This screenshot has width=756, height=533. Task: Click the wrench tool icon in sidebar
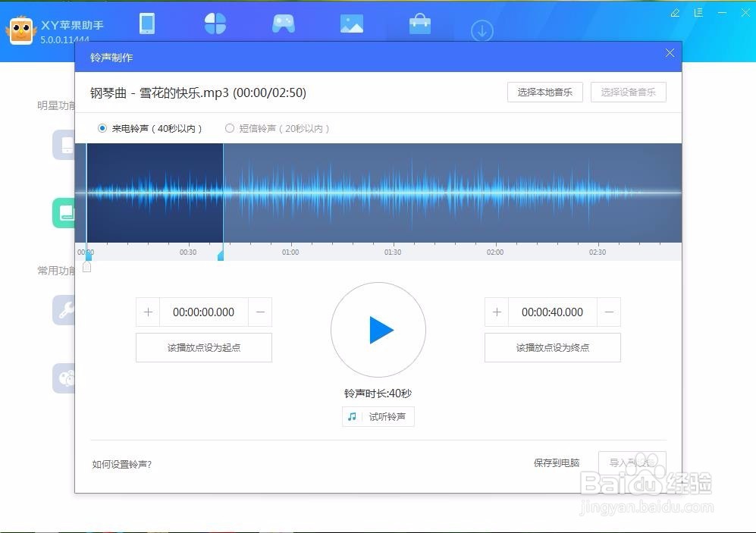point(64,310)
